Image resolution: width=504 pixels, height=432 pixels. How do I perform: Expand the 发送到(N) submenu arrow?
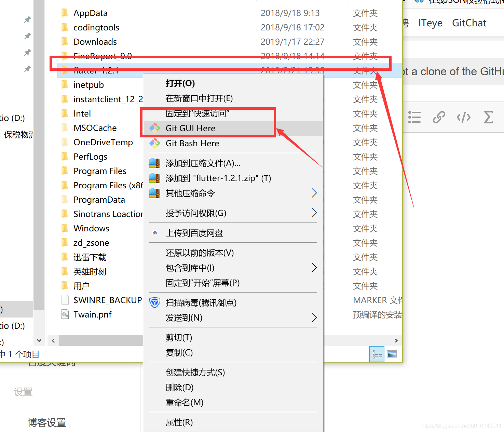[x=314, y=318]
